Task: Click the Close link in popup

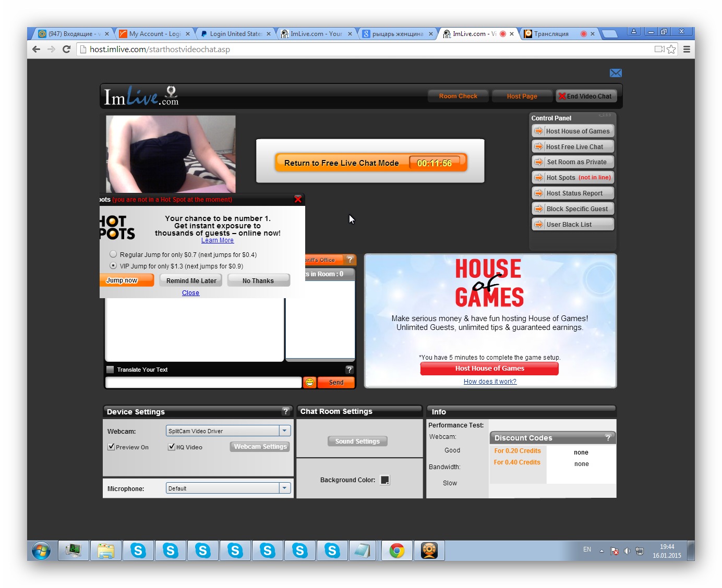Action: click(x=190, y=293)
